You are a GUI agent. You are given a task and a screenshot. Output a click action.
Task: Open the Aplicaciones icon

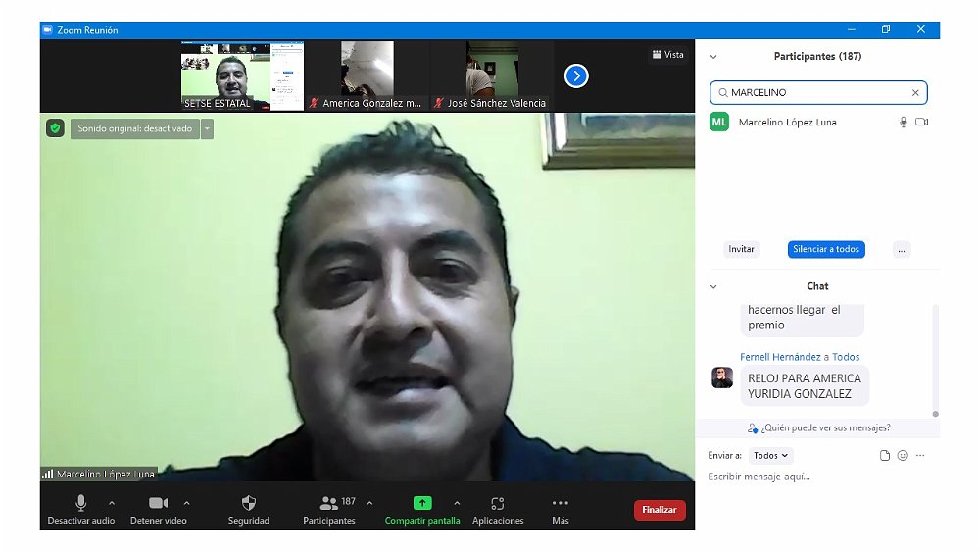tap(498, 503)
